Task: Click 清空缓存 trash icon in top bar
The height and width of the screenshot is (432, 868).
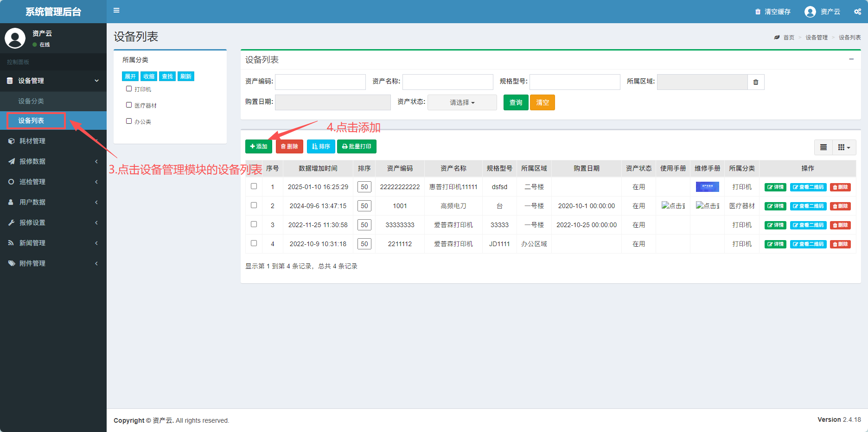Action: 758,12
